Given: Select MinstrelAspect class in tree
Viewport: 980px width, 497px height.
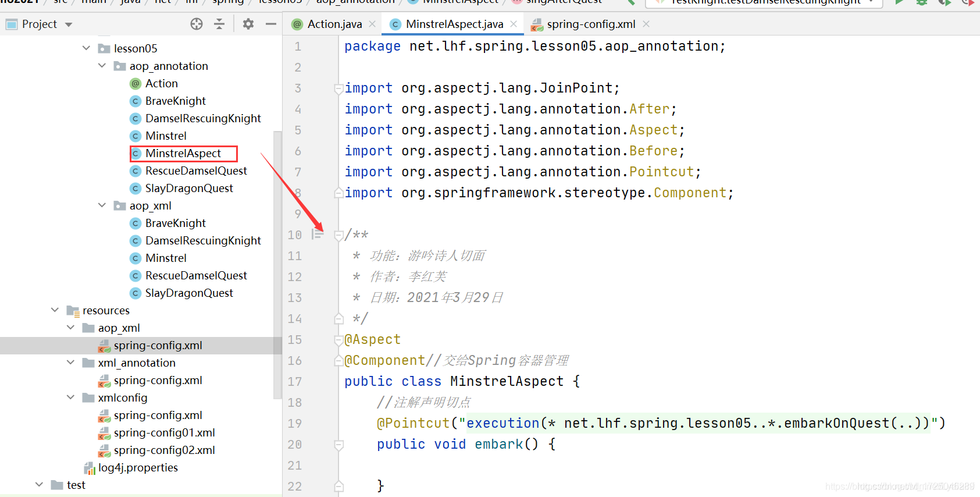Looking at the screenshot, I should pyautogui.click(x=183, y=153).
